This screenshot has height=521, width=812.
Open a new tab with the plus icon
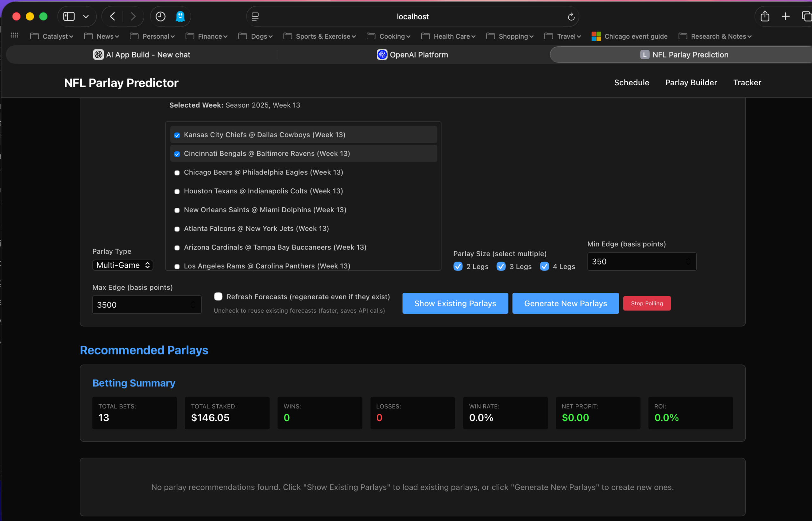pyautogui.click(x=786, y=16)
